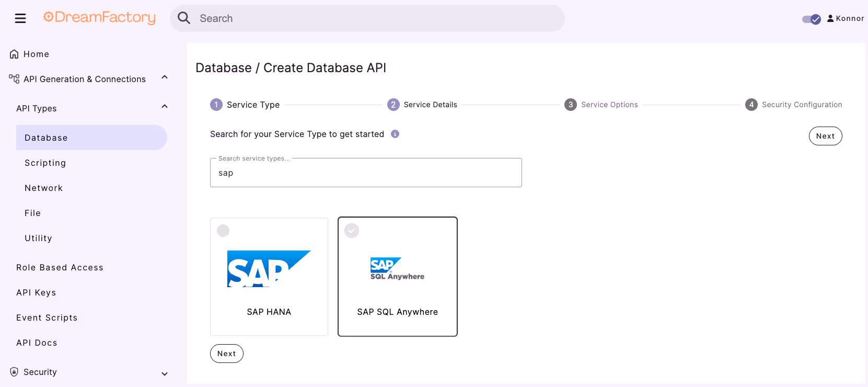Viewport: 868px width, 387px height.
Task: Open the hamburger navigation menu
Action: (20, 18)
